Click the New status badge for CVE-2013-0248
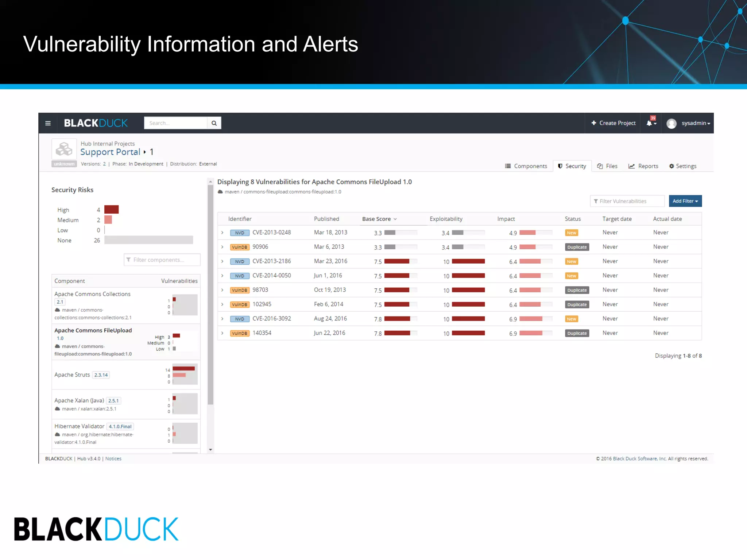Screen dimensions: 747x560 coord(571,233)
